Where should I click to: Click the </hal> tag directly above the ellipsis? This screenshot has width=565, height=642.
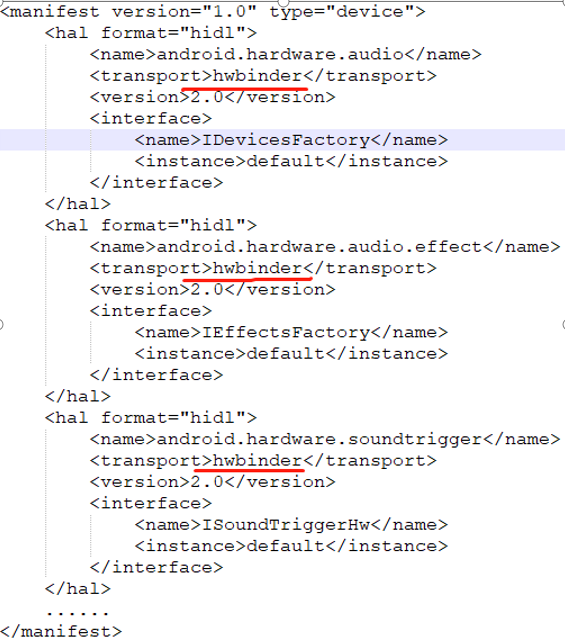(78, 589)
